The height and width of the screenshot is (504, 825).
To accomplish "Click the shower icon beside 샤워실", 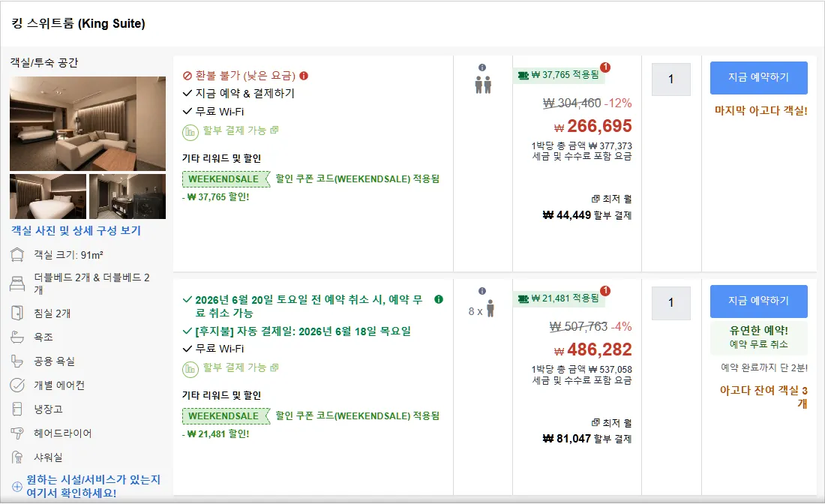I will point(17,457).
